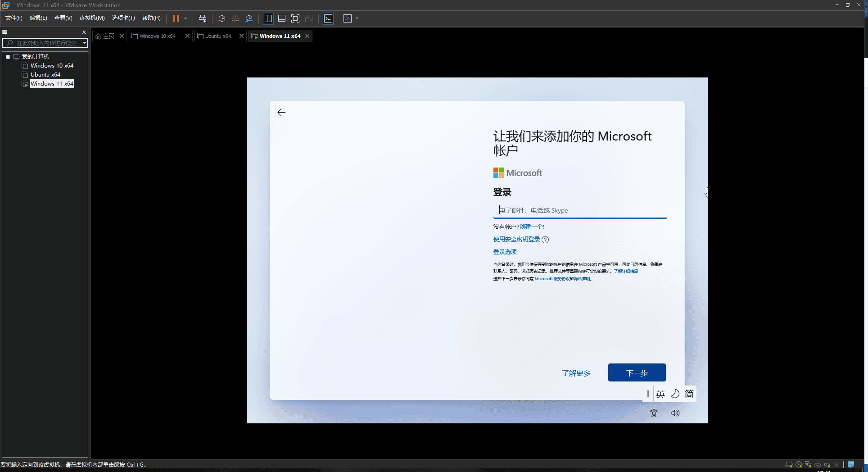The width and height of the screenshot is (868, 472).
Task: Click the volume speaker icon in setup
Action: 675,413
